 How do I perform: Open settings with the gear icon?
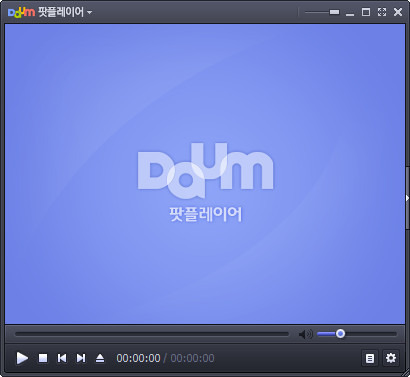(391, 358)
